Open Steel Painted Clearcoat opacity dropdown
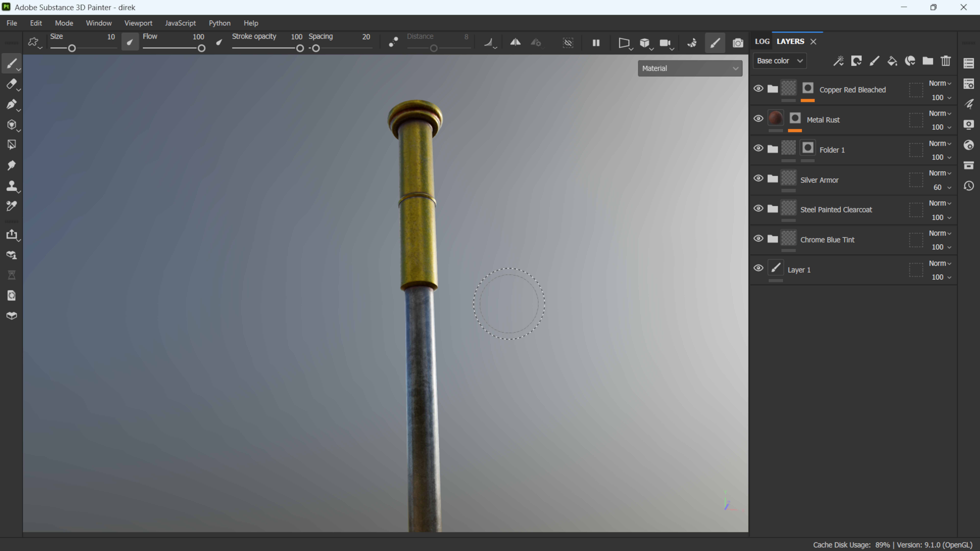The height and width of the screenshot is (551, 980). (942, 217)
